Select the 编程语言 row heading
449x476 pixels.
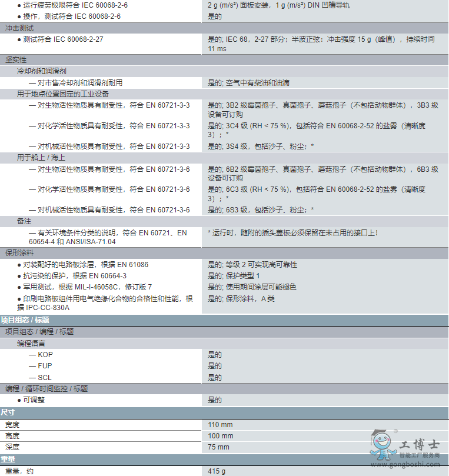point(31,343)
